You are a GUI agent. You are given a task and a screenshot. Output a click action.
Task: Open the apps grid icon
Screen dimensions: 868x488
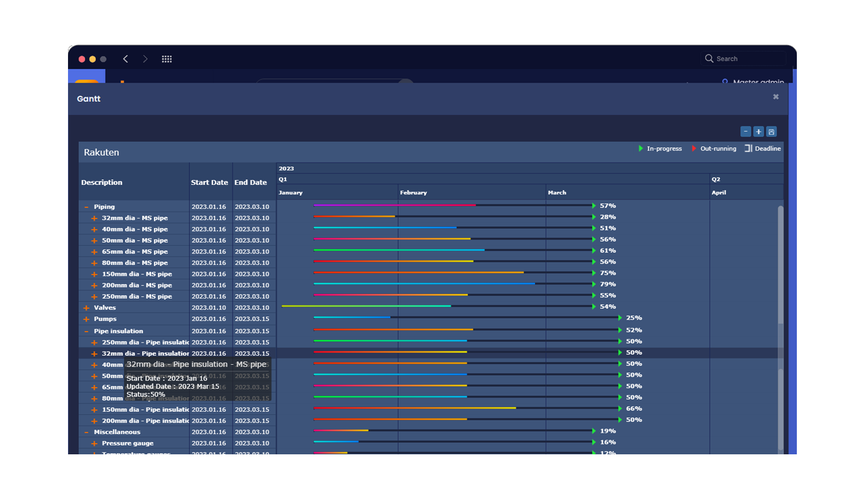(167, 59)
